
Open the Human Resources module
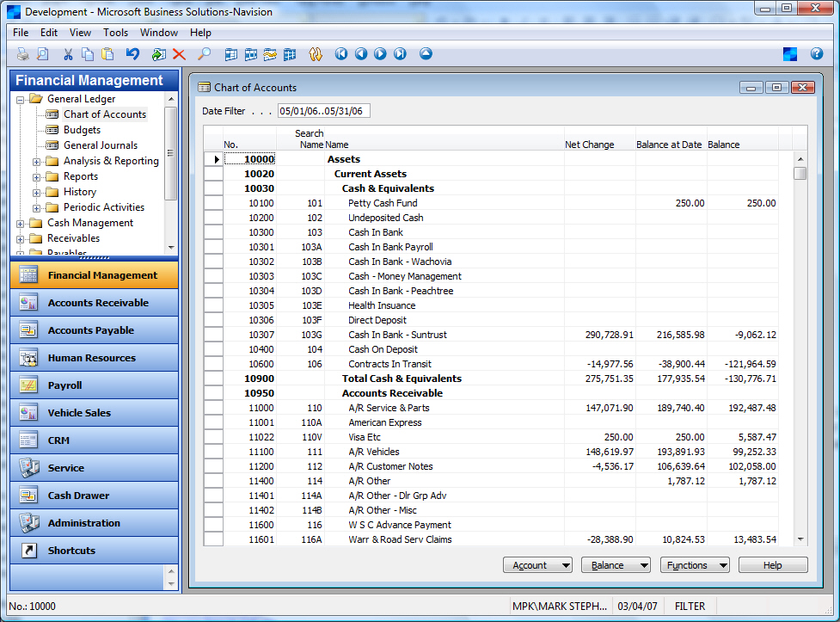94,358
